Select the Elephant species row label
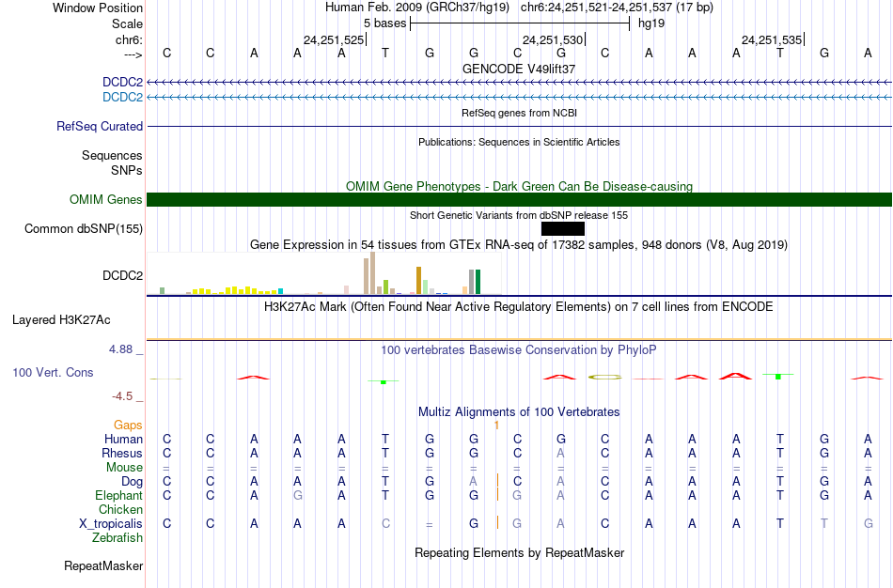893x588 pixels. 119,496
